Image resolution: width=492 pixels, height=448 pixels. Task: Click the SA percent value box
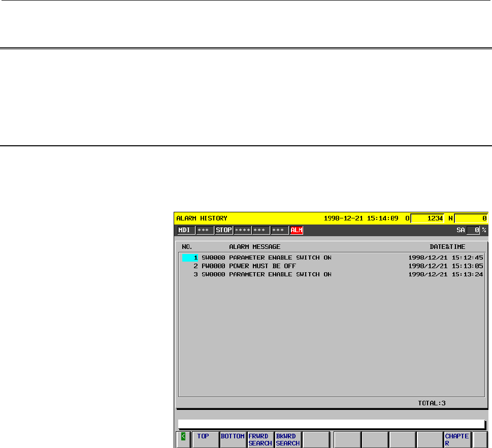[x=473, y=230]
